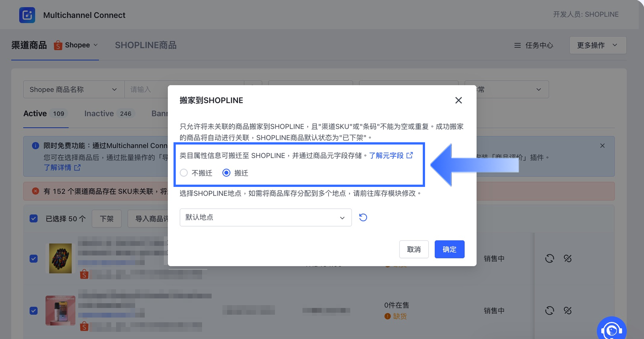Screen dimensions: 644x339
Task: Expand the 更多操作 dropdown
Action: coord(597,45)
